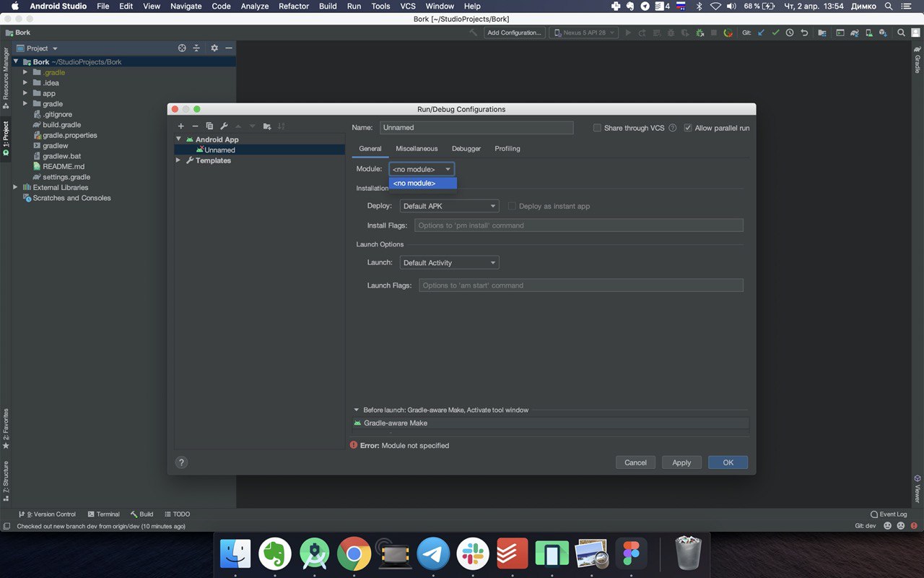Screen dimensions: 924x578
Task: Click the Collapse All icon in Project panel
Action: coord(196,48)
